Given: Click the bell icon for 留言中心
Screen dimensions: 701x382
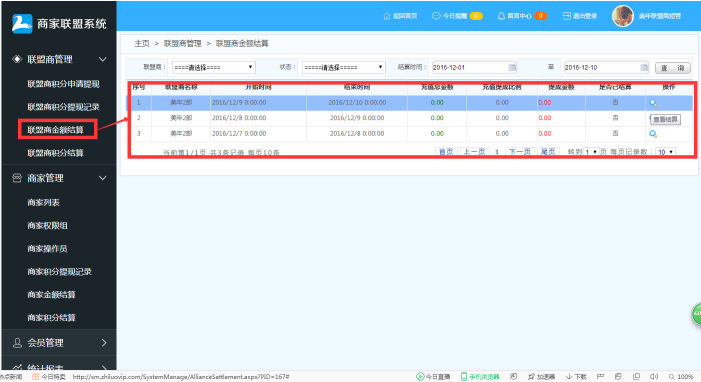Looking at the screenshot, I should [x=501, y=16].
